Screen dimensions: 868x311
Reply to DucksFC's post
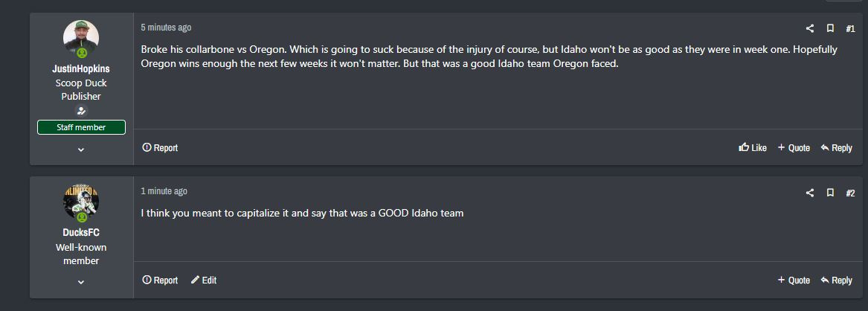tap(836, 280)
